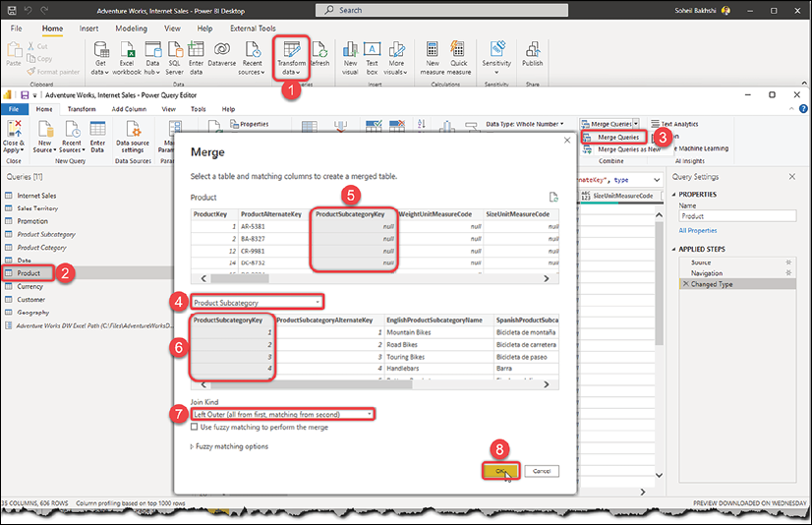Enable fuzzy matching checkbox
The image size is (812, 525).
pos(195,427)
